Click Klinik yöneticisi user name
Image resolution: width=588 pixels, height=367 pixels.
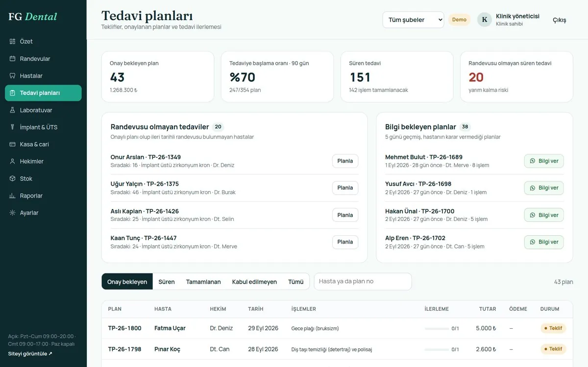coord(517,16)
